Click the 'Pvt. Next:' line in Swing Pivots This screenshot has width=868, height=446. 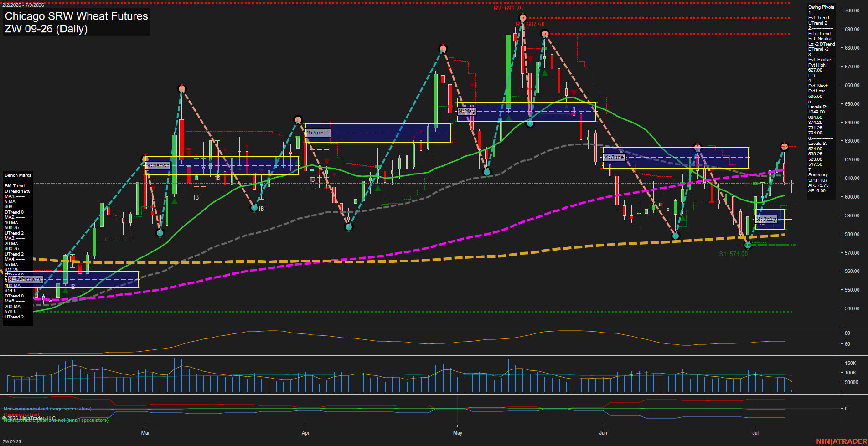[x=818, y=86]
